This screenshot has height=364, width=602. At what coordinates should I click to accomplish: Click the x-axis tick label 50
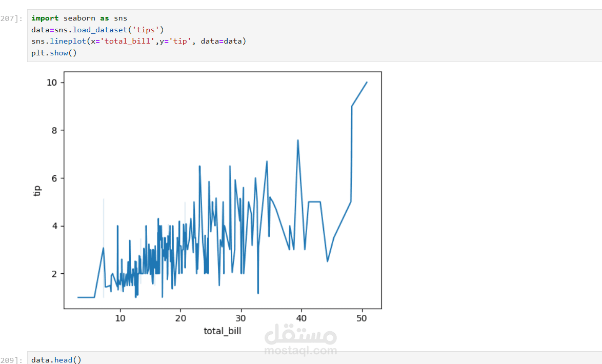362,318
